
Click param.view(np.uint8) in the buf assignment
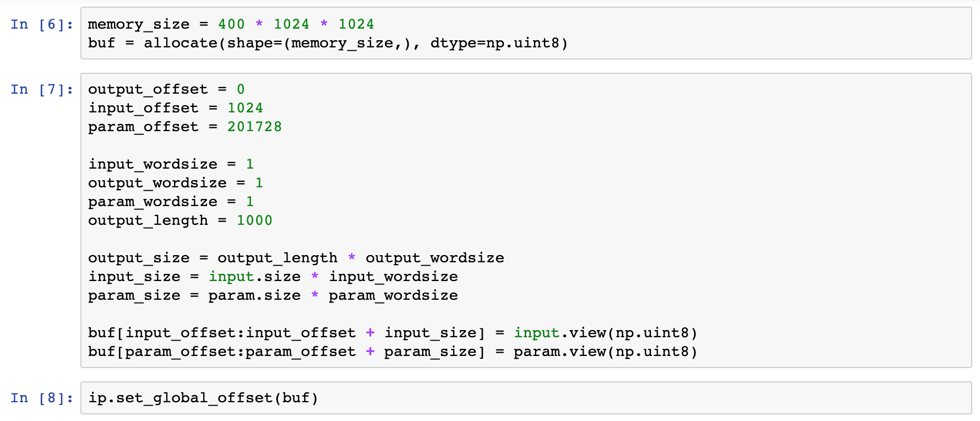pos(606,352)
